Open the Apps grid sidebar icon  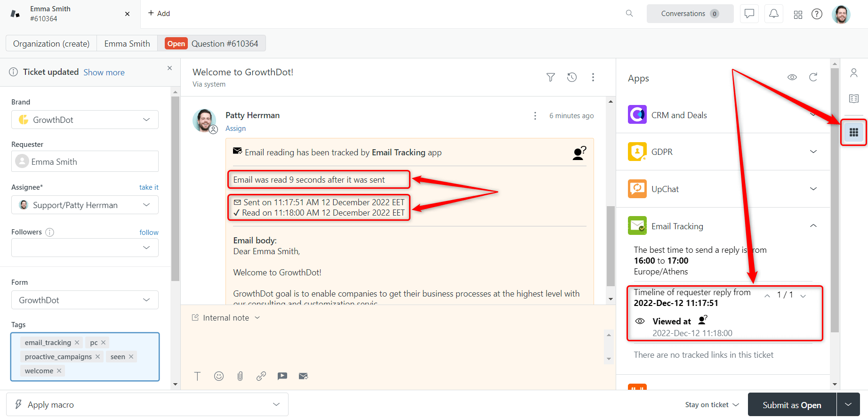point(854,132)
